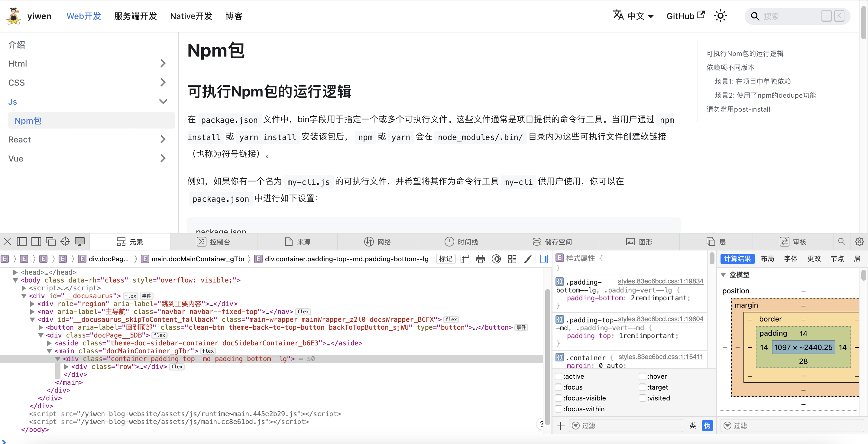Click the website search magnifier icon
This screenshot has height=444, width=868.
point(755,16)
